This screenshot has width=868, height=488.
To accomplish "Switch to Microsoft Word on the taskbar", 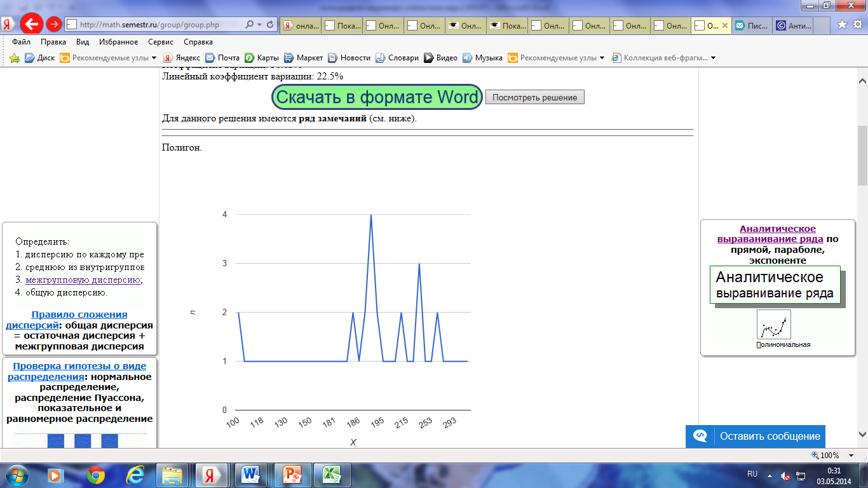I will point(252,475).
